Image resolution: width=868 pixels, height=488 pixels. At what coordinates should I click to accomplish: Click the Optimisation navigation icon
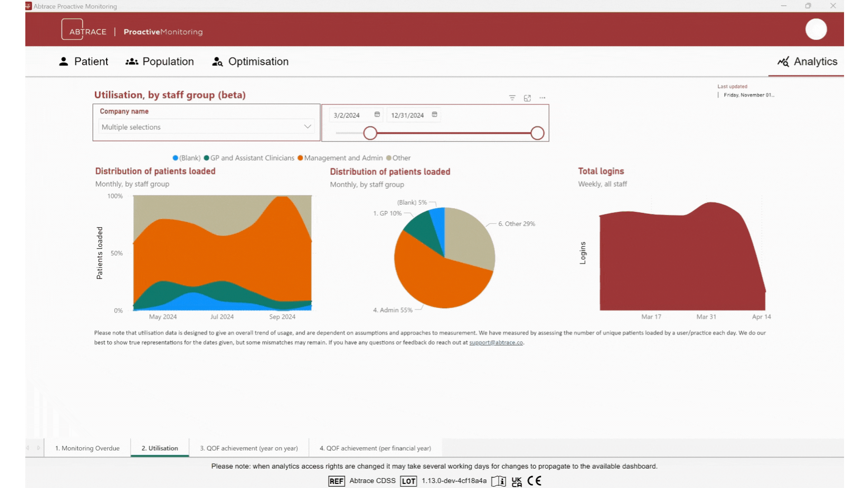point(217,61)
